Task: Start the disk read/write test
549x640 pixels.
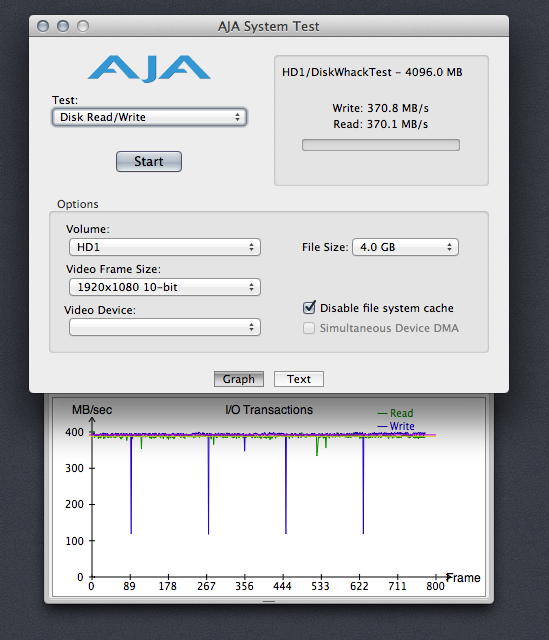Action: pos(149,161)
